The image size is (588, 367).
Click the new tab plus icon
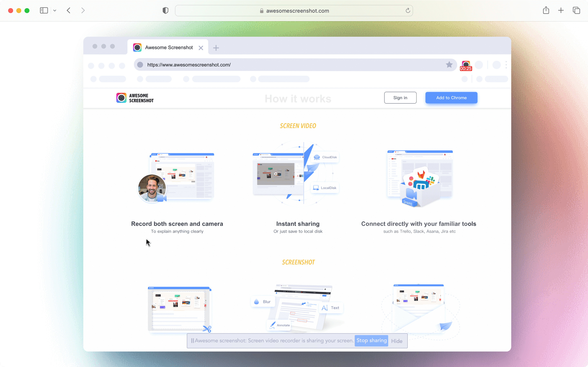pyautogui.click(x=216, y=47)
